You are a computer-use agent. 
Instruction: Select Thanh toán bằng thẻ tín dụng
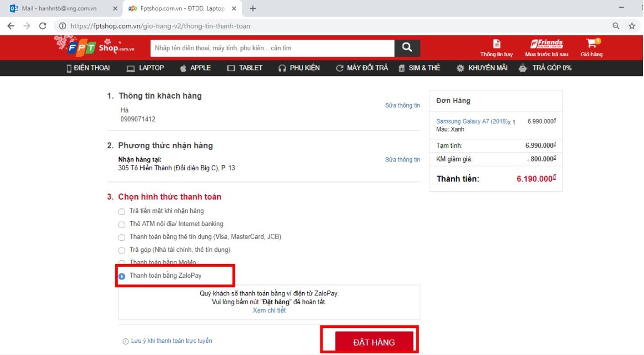coord(121,237)
